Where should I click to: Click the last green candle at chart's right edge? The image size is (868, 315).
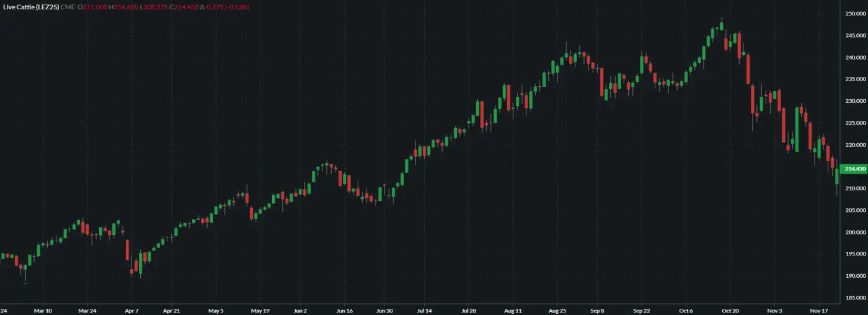point(837,176)
